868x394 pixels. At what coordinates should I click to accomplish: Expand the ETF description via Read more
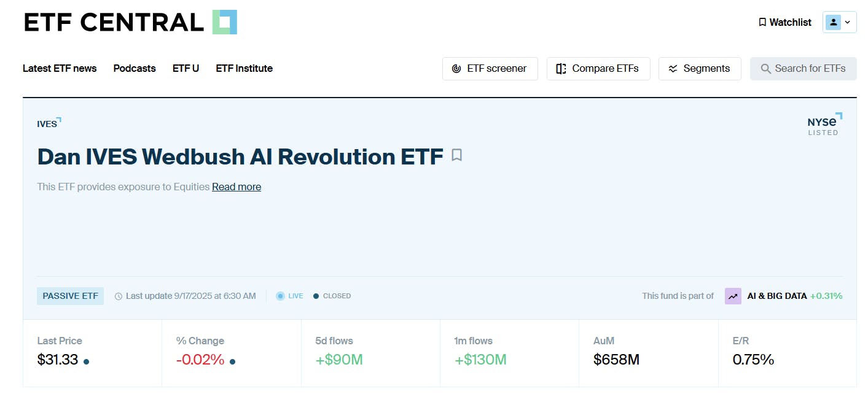click(236, 187)
